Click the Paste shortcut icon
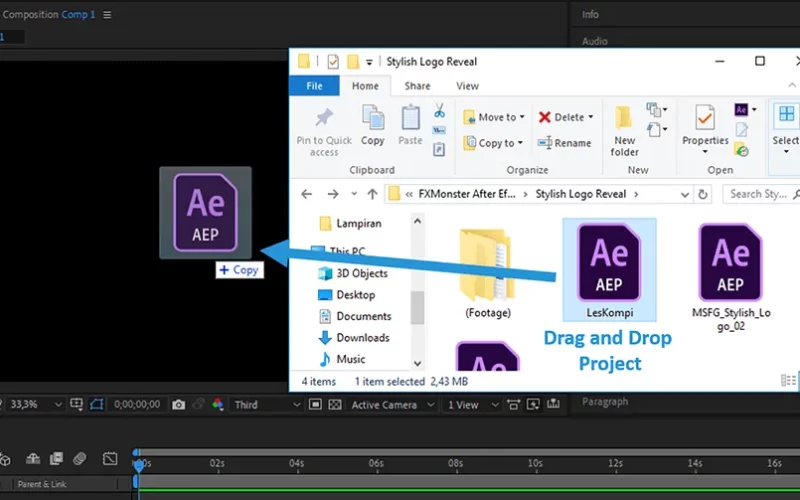Image resolution: width=800 pixels, height=500 pixels. coord(439,149)
